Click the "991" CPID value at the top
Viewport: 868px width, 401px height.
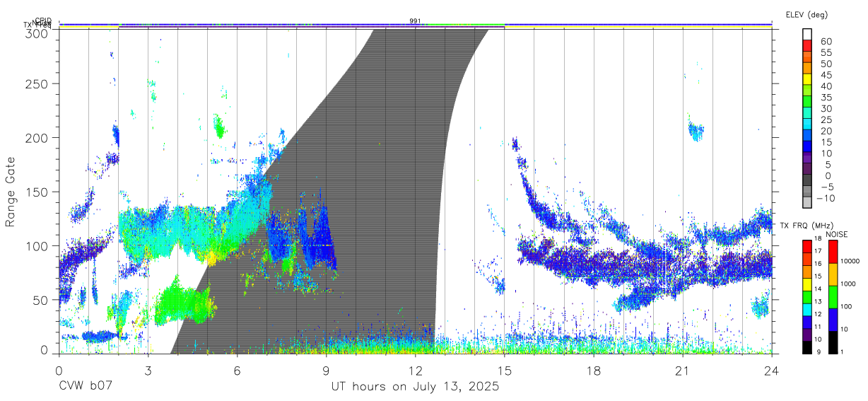coord(415,21)
